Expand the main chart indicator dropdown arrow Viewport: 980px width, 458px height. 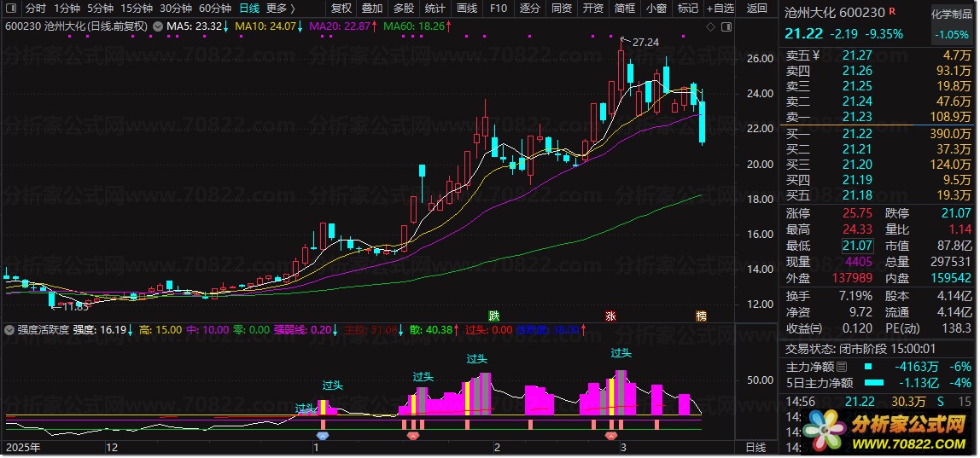pos(157,26)
